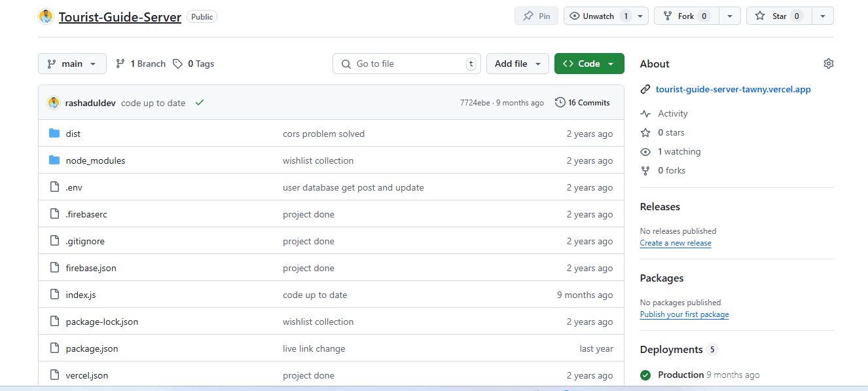Click the Activity pulse icon
This screenshot has height=391, width=868.
coord(645,113)
